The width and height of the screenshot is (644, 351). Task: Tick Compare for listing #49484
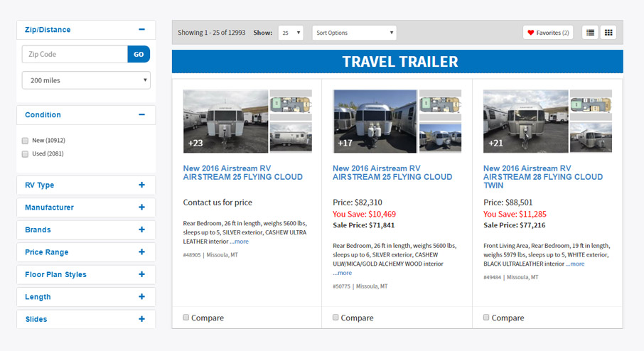tap(486, 318)
